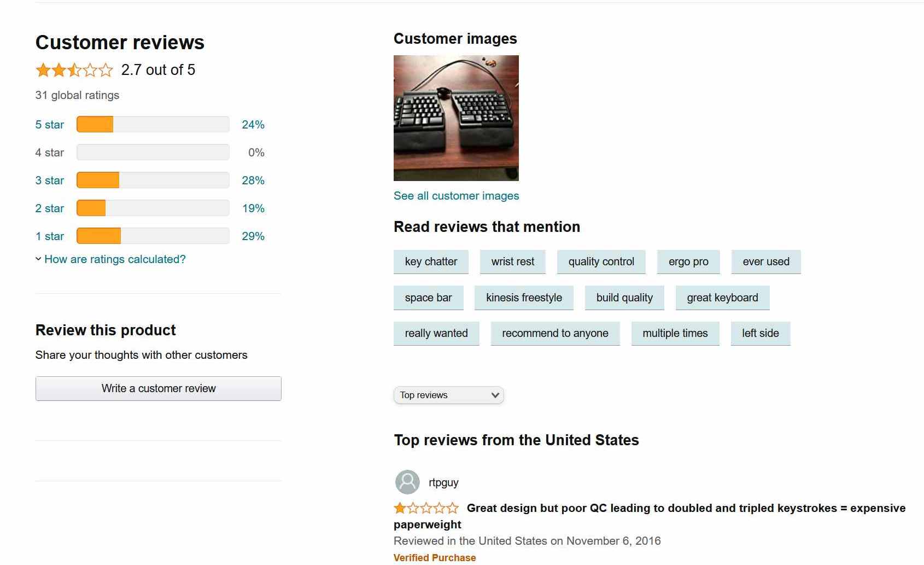Screen dimensions: 924x565
Task: Open the 3 star ratings filter link
Action: (x=49, y=180)
